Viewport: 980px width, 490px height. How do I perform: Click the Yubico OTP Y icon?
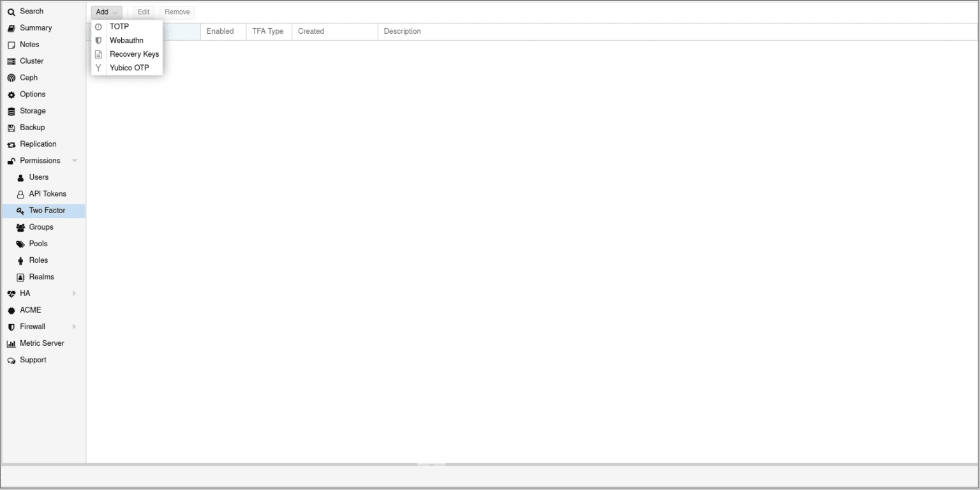pyautogui.click(x=98, y=68)
